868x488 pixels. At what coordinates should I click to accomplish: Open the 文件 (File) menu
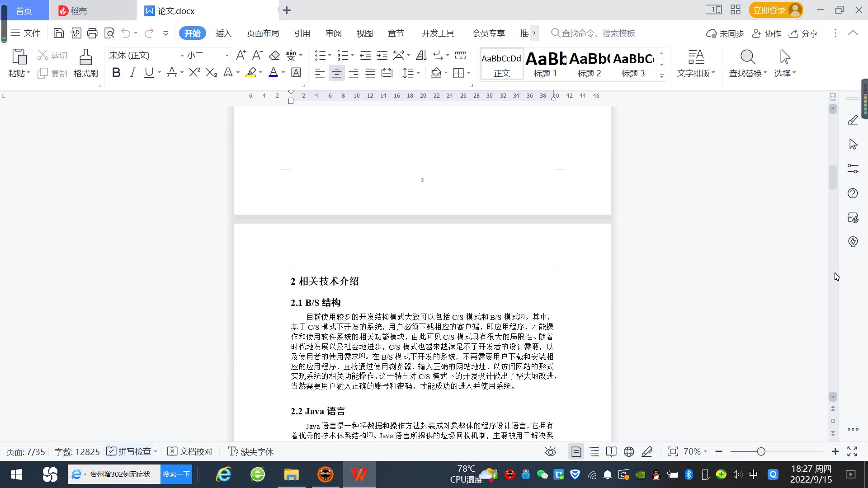pyautogui.click(x=26, y=33)
